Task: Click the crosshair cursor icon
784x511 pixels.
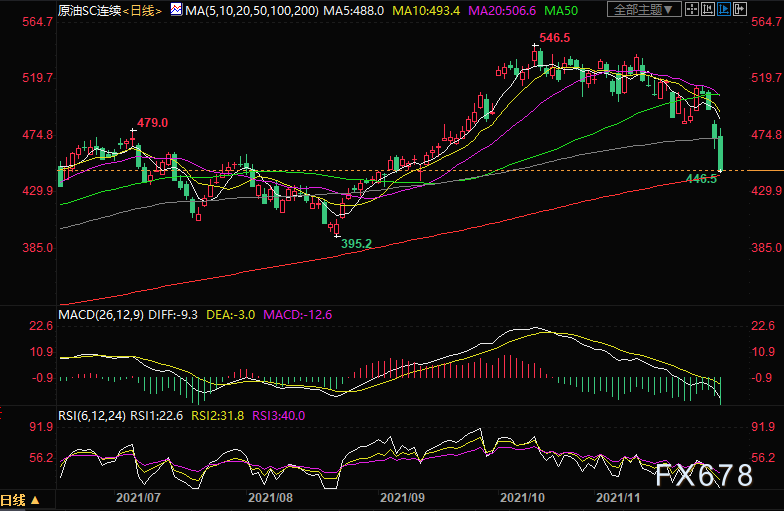Action: pos(692,9)
